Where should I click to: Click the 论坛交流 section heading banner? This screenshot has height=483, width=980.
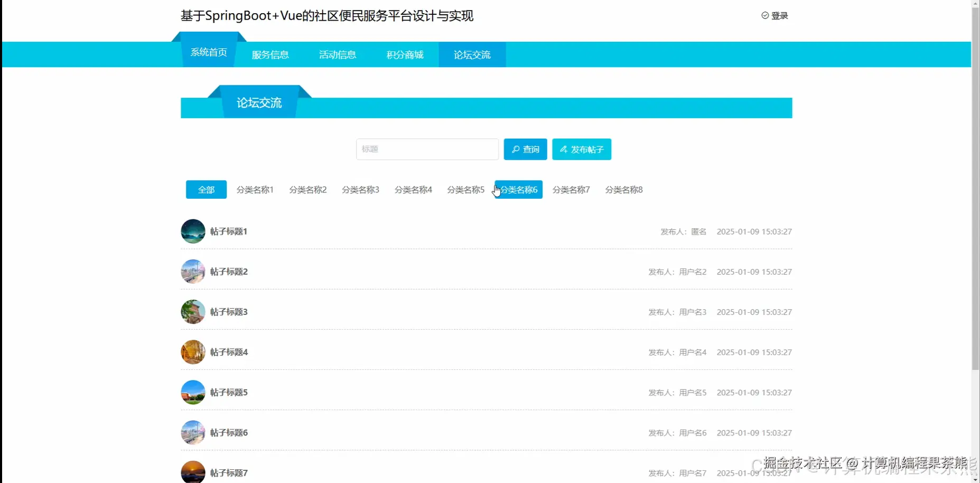(x=259, y=103)
